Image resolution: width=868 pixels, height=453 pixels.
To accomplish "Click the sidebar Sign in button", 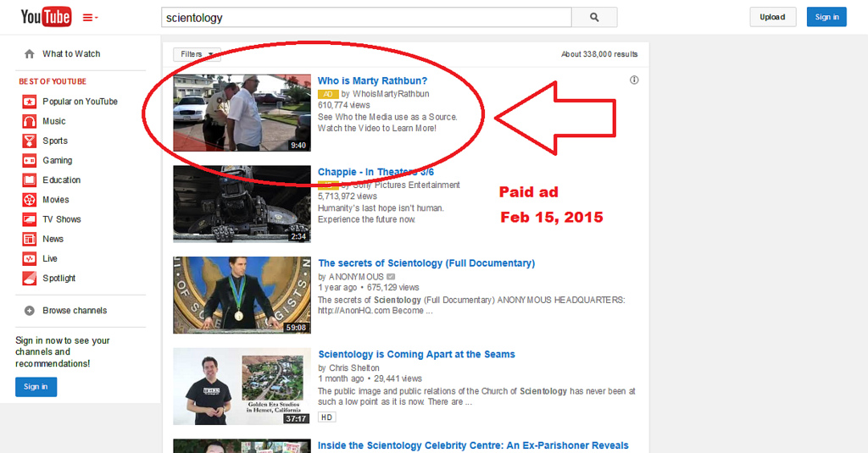I will point(36,387).
